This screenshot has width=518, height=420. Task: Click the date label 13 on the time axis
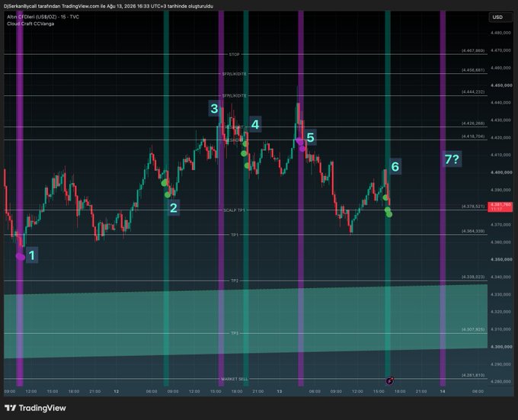280,391
